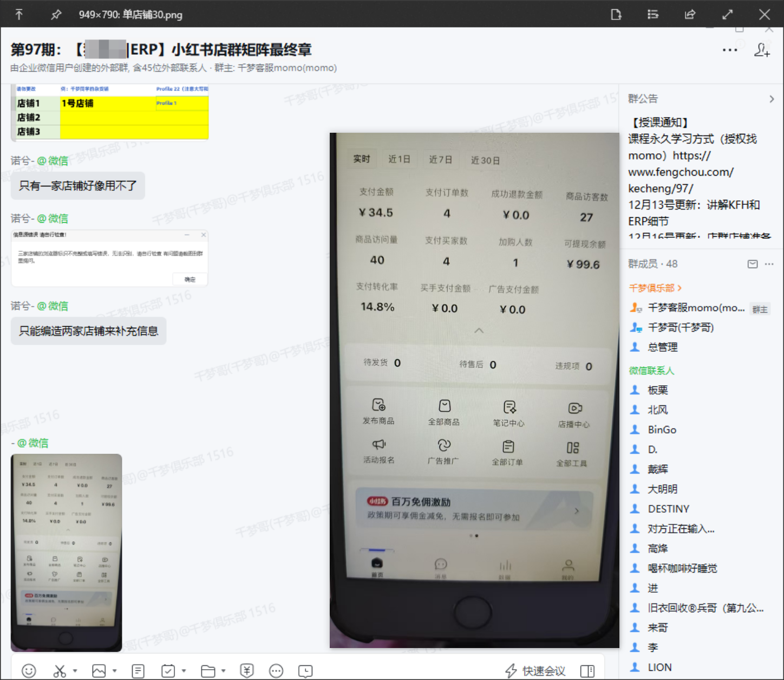
Task: Click the send picture icon
Action: coord(99,671)
